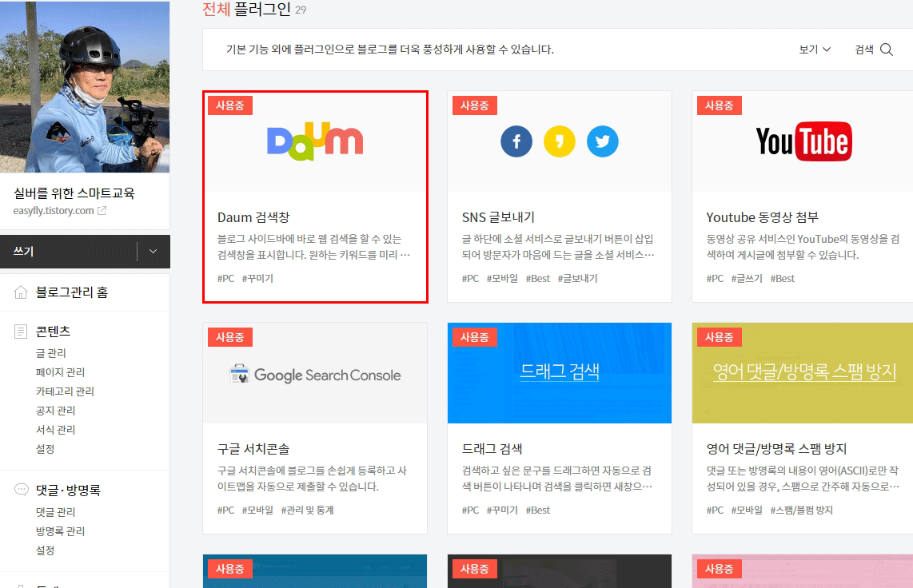Click the yellow 영어 댓글/방명록 스팸 방지 banner

pos(803,373)
